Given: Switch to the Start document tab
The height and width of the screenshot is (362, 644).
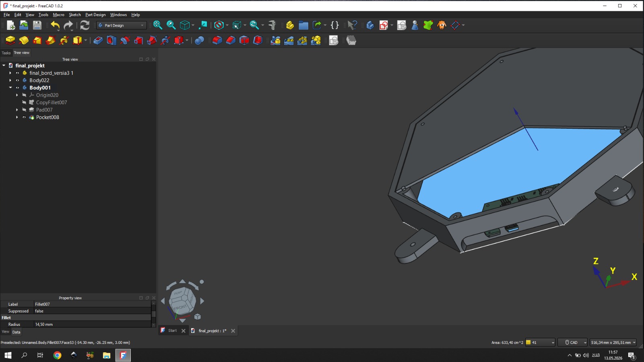Looking at the screenshot, I should [x=172, y=331].
